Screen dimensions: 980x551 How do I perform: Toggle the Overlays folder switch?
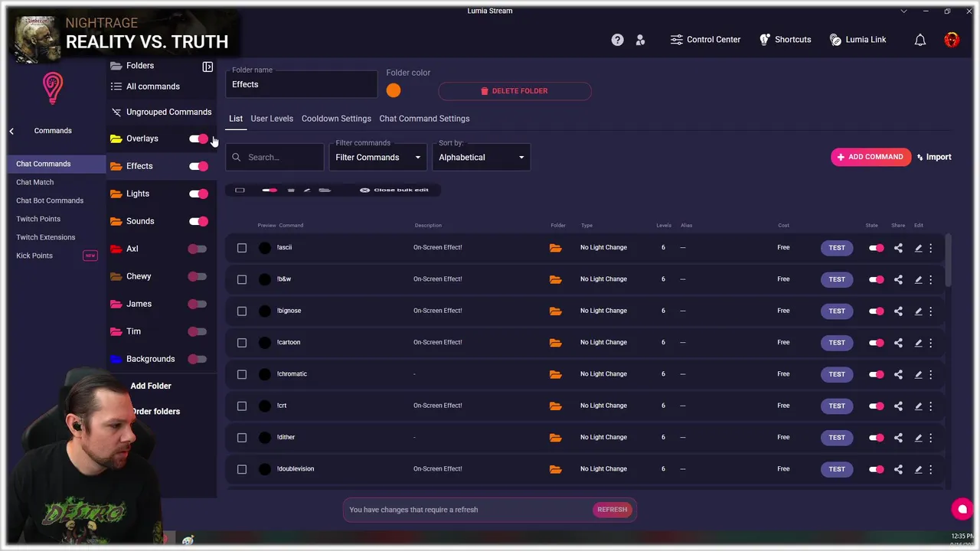[x=198, y=139]
